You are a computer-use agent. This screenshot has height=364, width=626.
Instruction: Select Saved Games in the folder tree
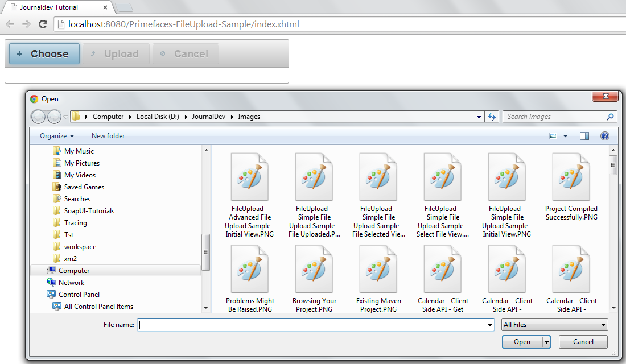click(x=84, y=187)
